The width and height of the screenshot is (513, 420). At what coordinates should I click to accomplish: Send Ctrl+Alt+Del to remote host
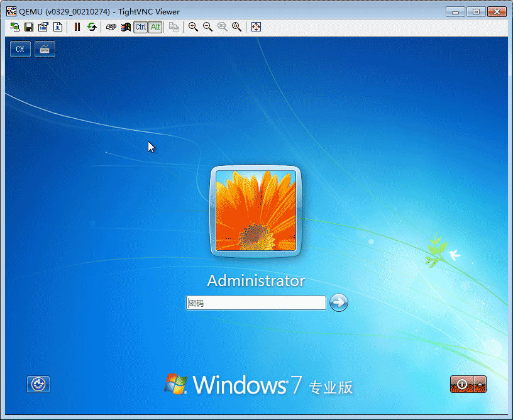click(111, 27)
